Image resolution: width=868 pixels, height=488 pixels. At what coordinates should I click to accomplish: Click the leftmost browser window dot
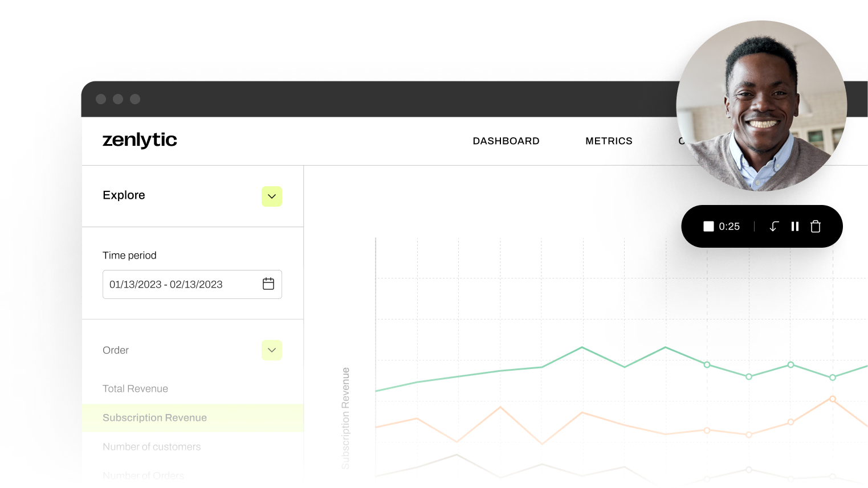coord(101,99)
